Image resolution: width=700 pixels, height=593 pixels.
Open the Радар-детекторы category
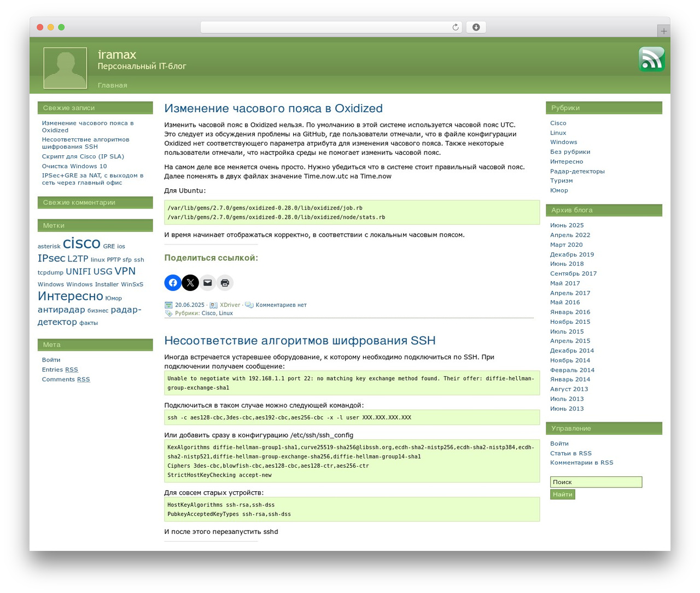[577, 171]
